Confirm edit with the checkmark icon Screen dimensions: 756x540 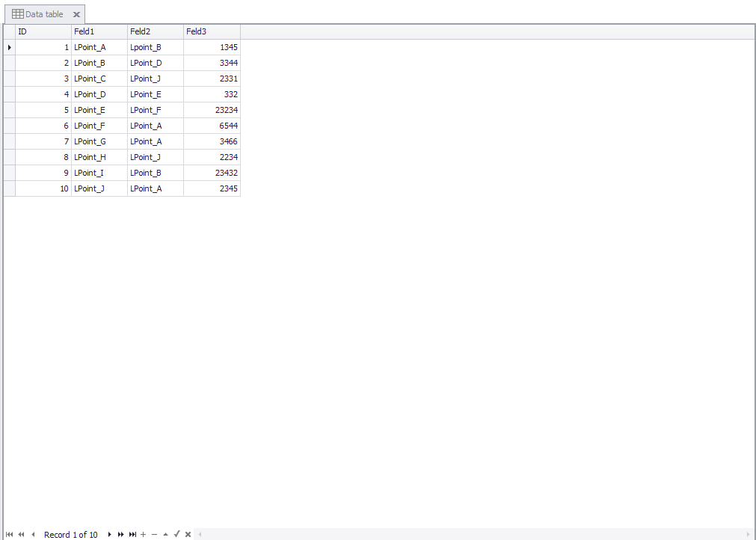click(176, 535)
